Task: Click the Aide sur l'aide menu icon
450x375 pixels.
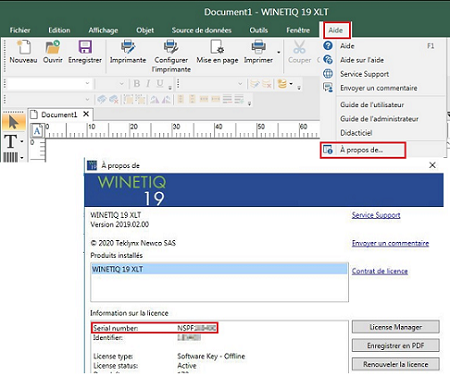Action: [328, 60]
